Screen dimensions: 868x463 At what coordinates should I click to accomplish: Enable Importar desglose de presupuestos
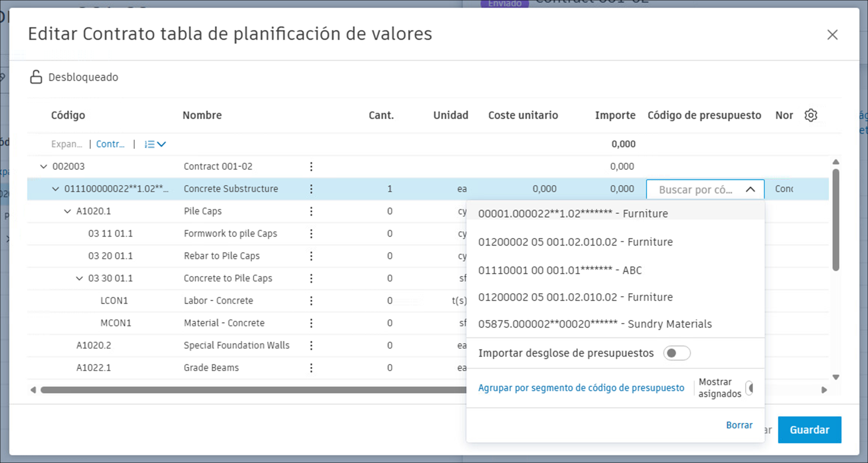coord(676,353)
